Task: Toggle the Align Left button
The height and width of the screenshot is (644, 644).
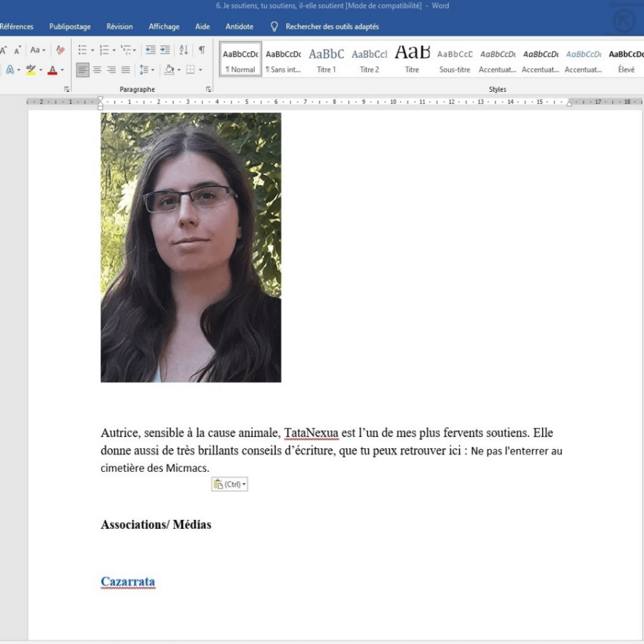Action: (83, 70)
